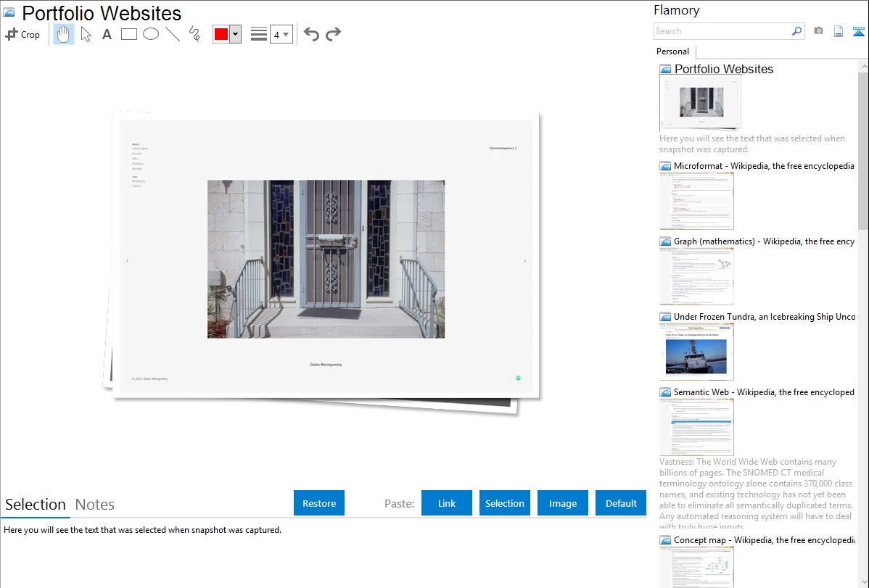Take a new snapshot with camera icon

[x=818, y=31]
